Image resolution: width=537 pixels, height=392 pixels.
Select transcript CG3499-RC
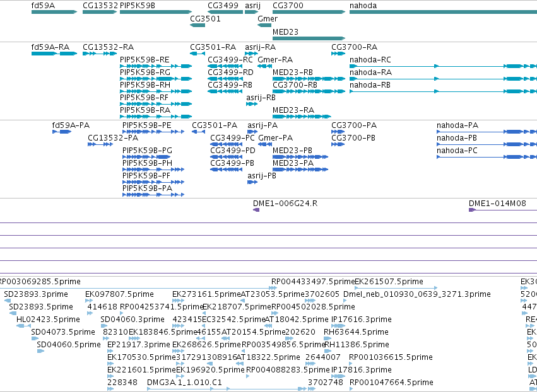[x=225, y=66]
